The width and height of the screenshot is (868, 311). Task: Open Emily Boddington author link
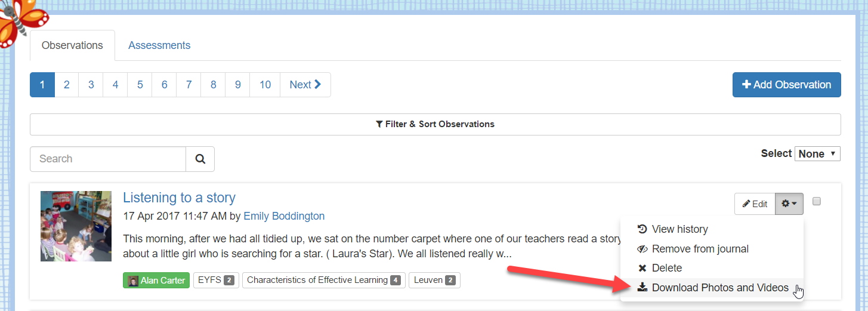(284, 216)
